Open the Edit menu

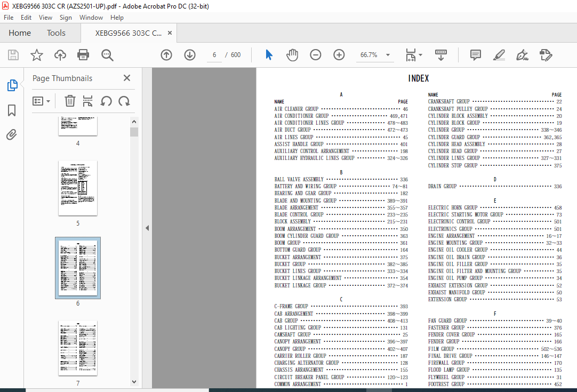pyautogui.click(x=26, y=17)
